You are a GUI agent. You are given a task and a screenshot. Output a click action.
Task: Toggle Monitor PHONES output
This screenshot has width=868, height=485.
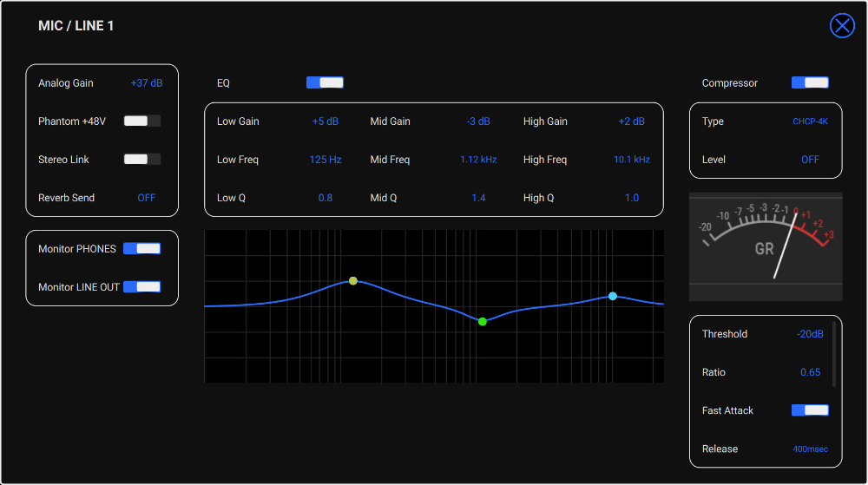click(x=141, y=249)
